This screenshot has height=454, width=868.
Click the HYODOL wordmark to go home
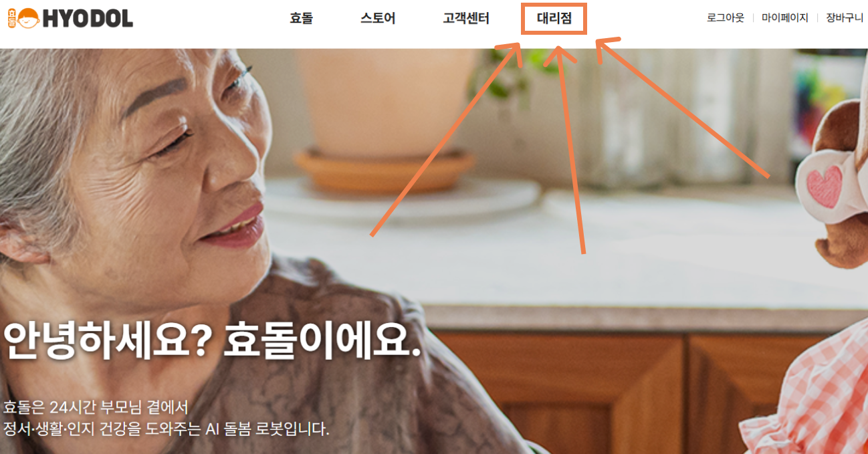[x=88, y=19]
